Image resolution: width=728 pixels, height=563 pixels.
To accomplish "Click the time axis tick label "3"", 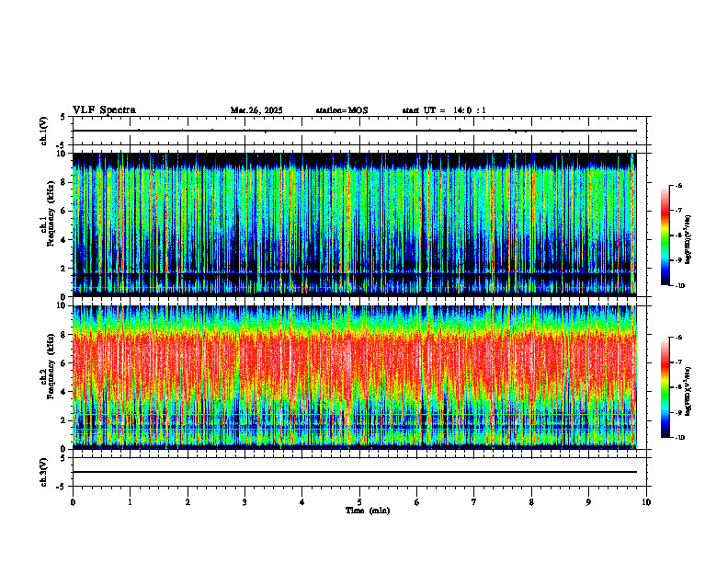I will (x=245, y=502).
